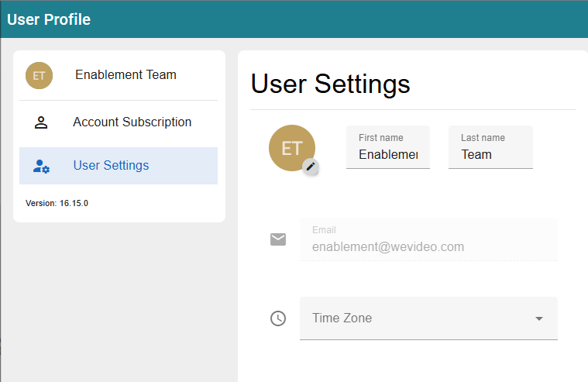The width and height of the screenshot is (588, 382).
Task: Click the small ET avatar in sidebar
Action: (x=39, y=75)
